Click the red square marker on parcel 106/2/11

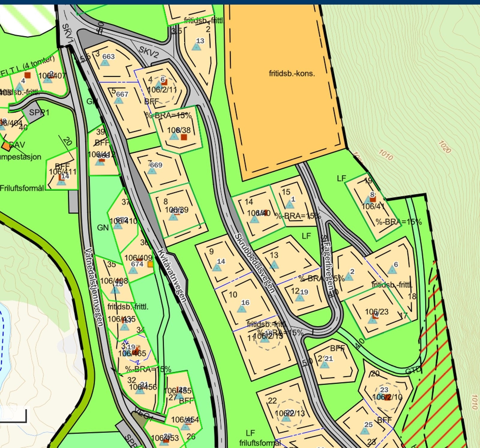pos(164,82)
